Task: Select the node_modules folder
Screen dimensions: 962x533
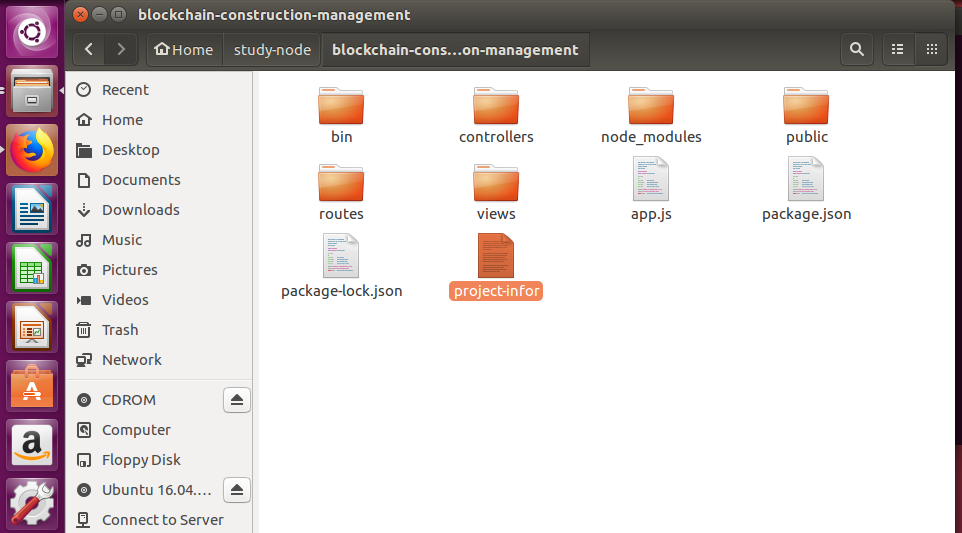Action: 651,115
